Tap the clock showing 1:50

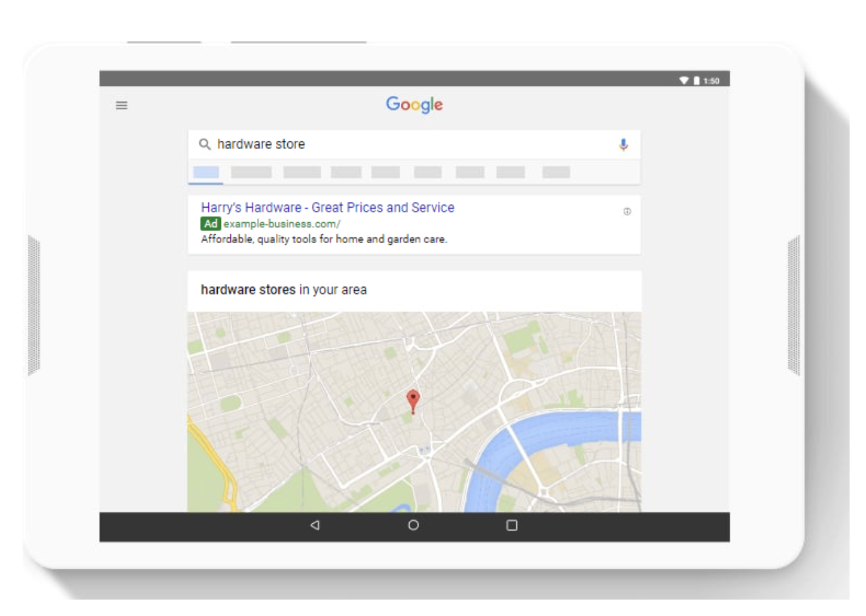712,81
